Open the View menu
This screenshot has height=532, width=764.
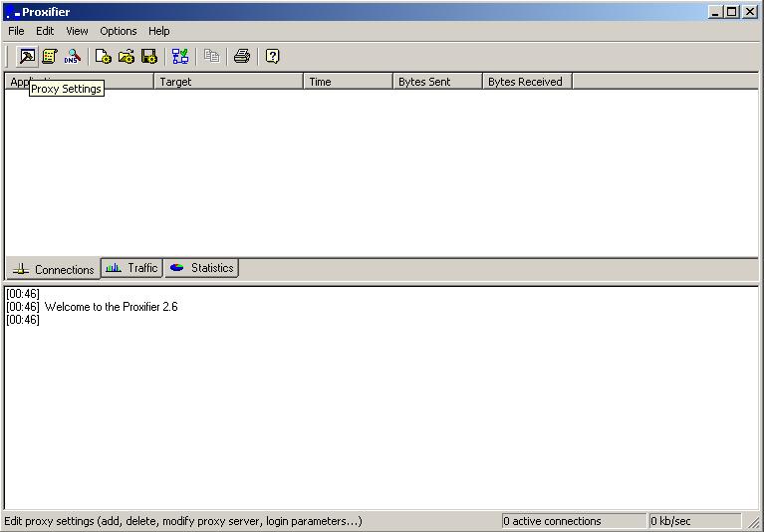[x=77, y=31]
